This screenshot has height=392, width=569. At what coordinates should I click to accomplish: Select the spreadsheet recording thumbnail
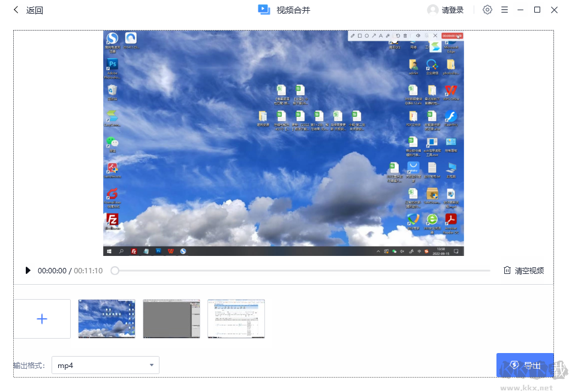click(236, 318)
